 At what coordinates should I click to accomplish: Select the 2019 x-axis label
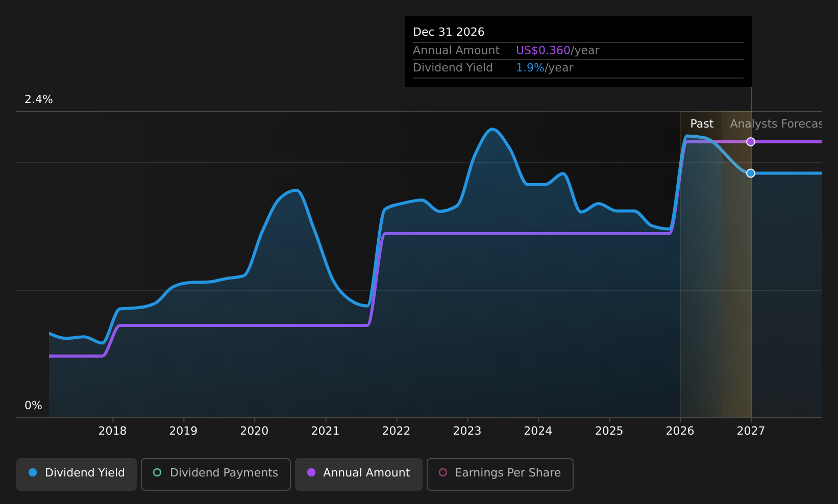point(183,431)
